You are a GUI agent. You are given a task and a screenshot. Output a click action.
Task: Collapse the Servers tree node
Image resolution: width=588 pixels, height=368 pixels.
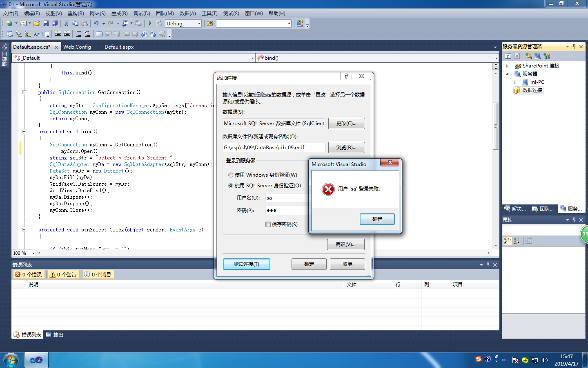click(x=508, y=74)
